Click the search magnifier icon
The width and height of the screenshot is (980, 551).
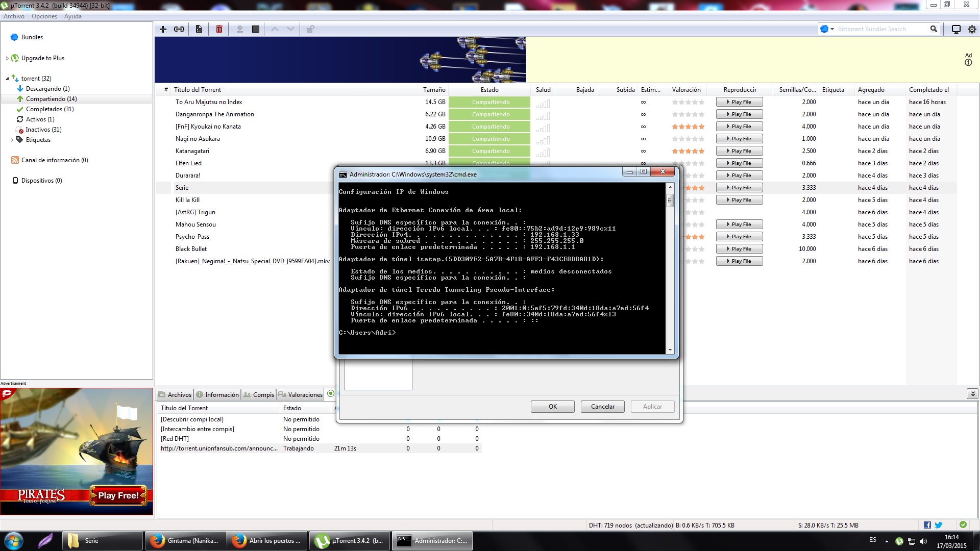click(934, 29)
